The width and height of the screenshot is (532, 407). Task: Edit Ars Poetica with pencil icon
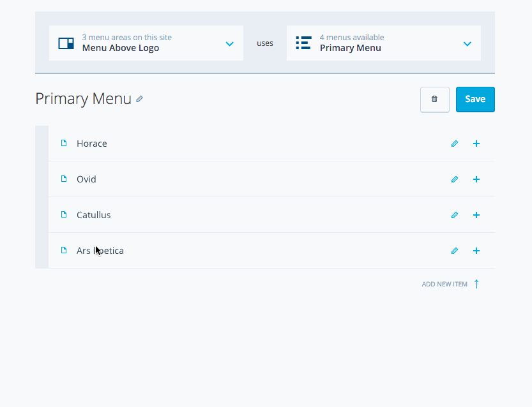coord(455,251)
